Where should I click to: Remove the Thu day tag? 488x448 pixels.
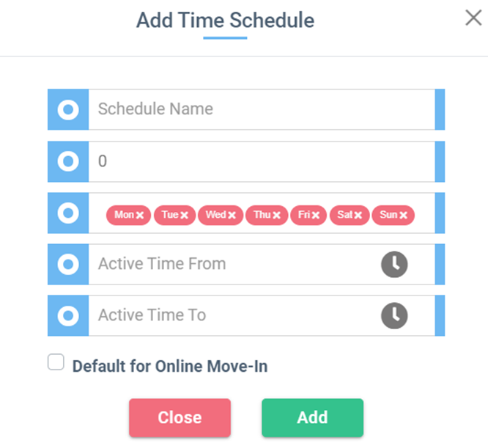[276, 215]
